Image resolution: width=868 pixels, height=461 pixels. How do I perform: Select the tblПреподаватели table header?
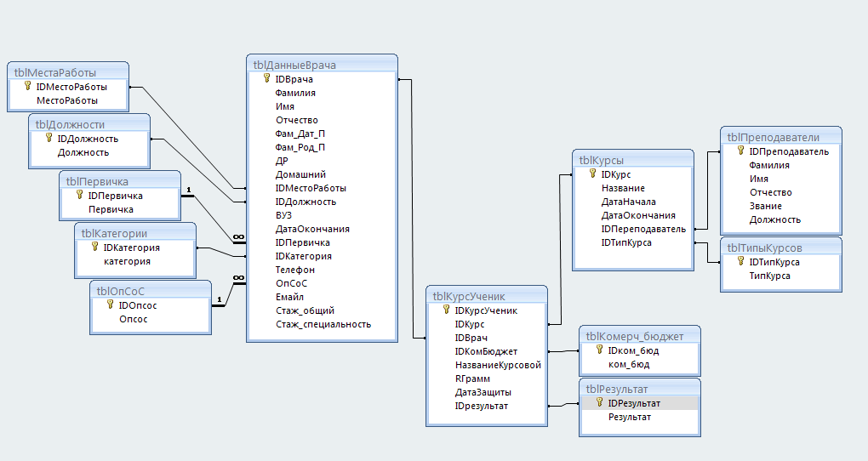coord(781,137)
